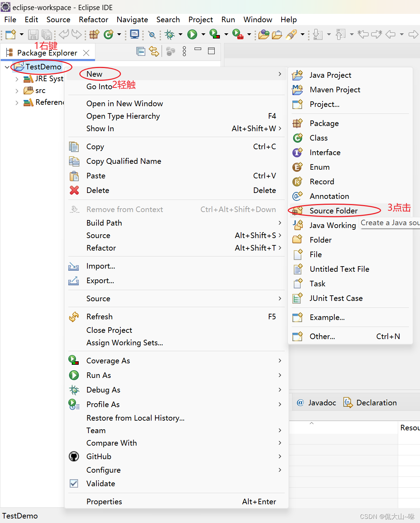Click the Open Console monitor toolbar icon
The height and width of the screenshot is (523, 420).
pos(135,34)
